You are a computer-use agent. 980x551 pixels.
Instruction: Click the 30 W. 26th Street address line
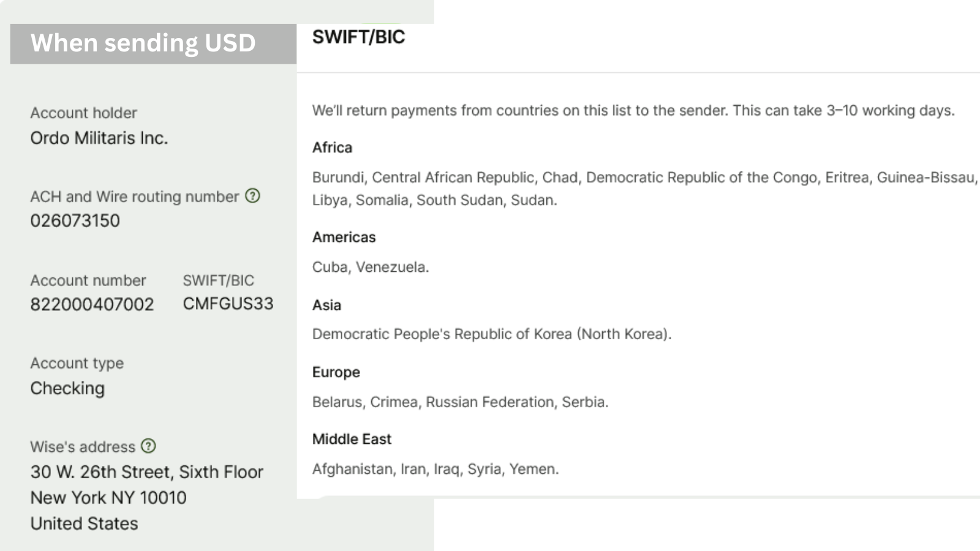coord(147,472)
